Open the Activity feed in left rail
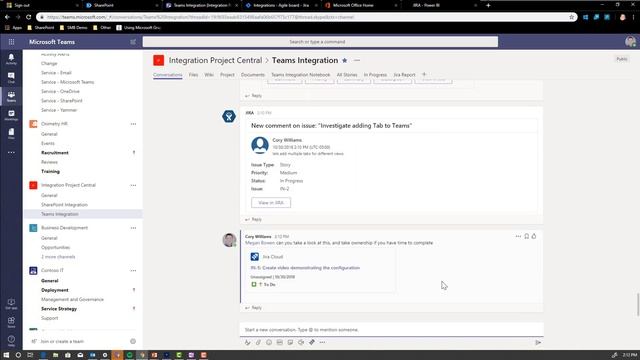This screenshot has height=360, width=640. (x=11, y=59)
